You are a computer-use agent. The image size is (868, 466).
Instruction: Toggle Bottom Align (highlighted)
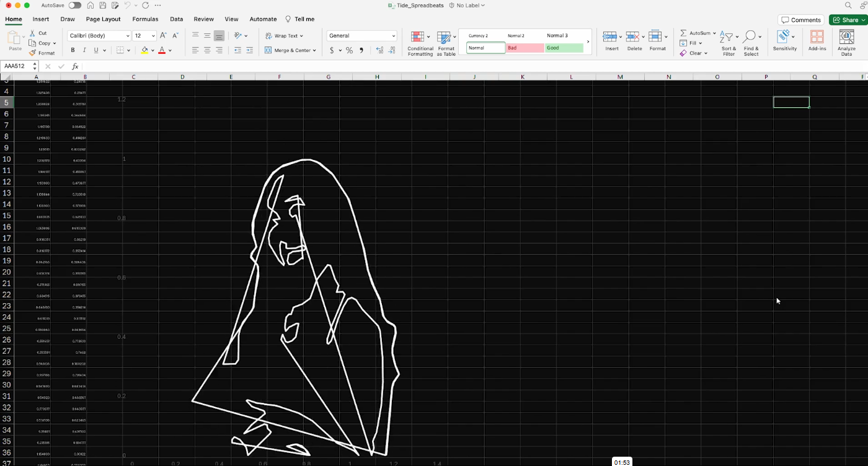219,36
